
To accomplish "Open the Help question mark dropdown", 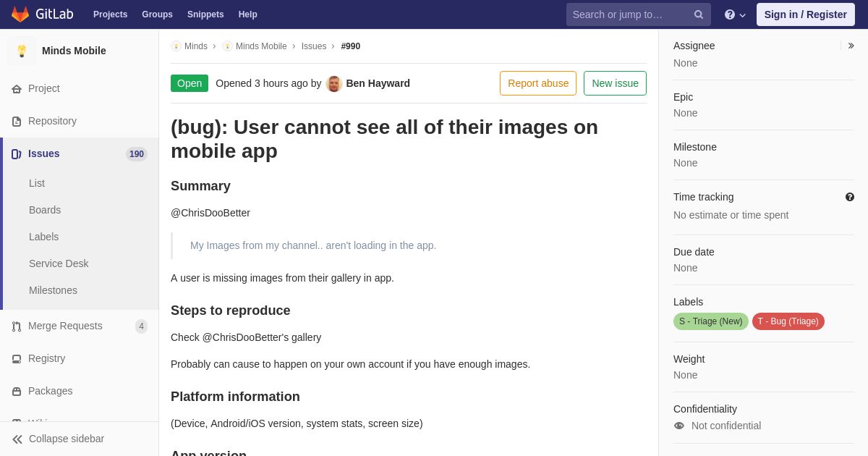I will pos(735,14).
